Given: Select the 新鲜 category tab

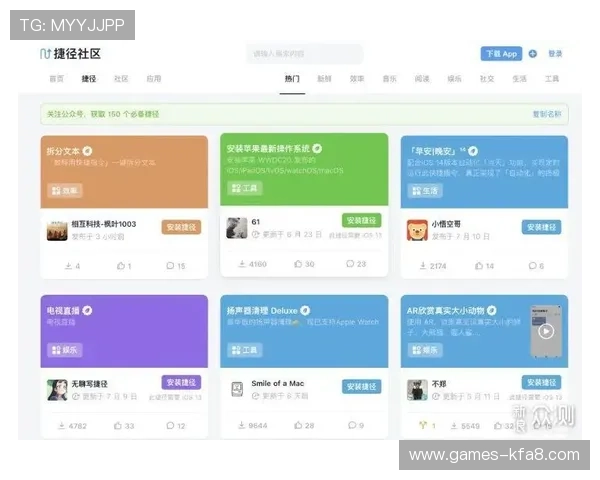Looking at the screenshot, I should [x=324, y=79].
